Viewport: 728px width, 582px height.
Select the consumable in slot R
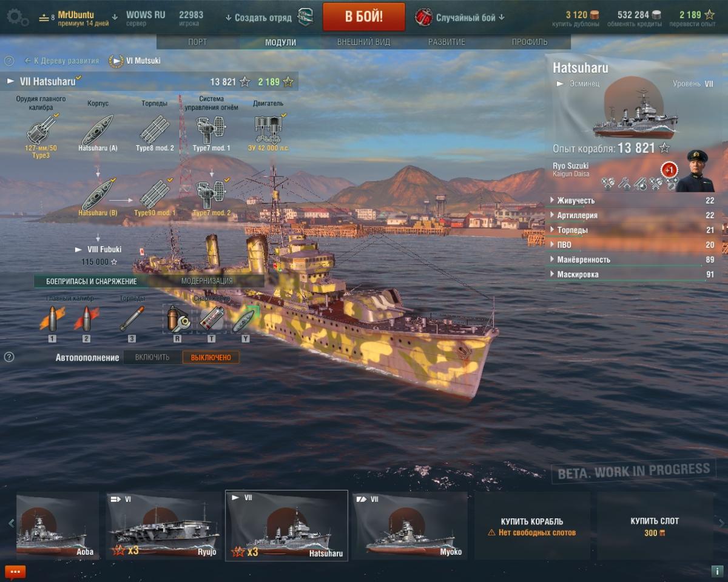coord(177,318)
